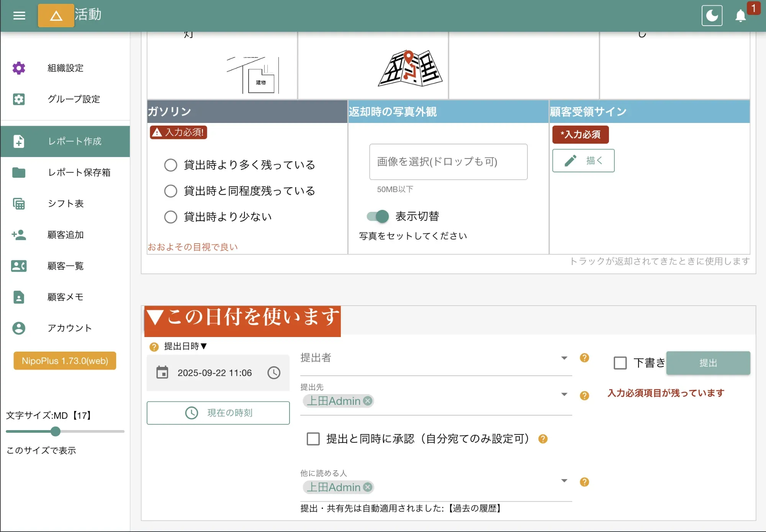Remove 上田Admin from 提出先
The image size is (766, 532).
click(x=368, y=401)
